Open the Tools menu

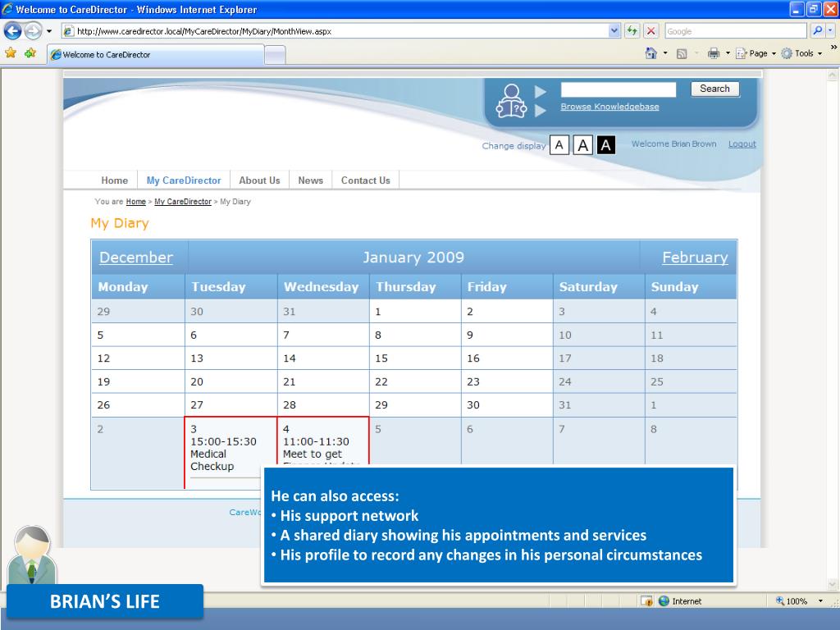(801, 53)
